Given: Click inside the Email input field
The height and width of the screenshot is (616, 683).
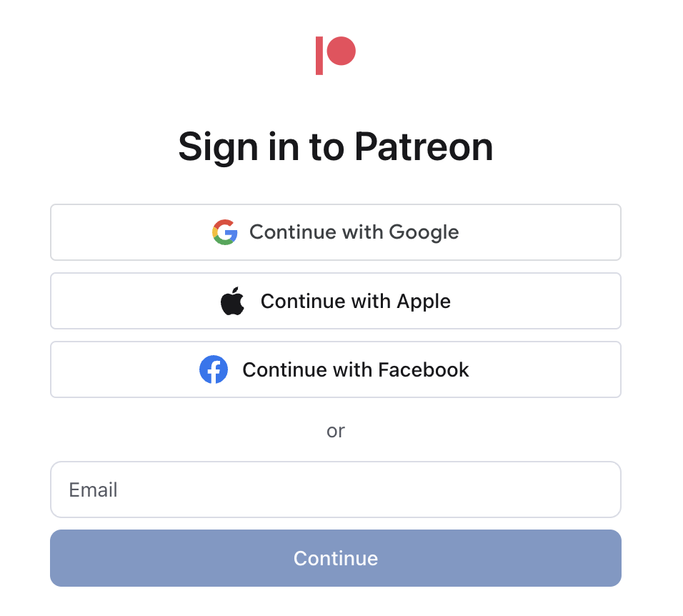Looking at the screenshot, I should pyautogui.click(x=336, y=490).
